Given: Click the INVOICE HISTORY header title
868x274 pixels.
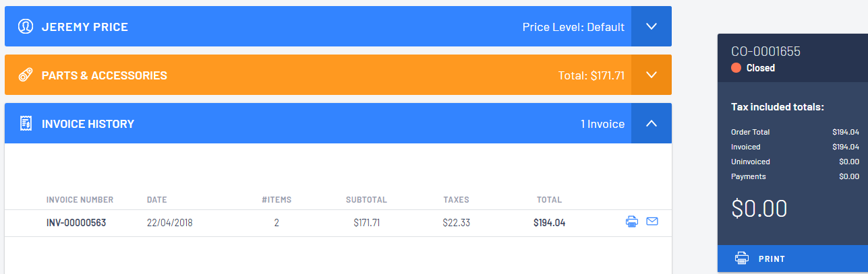Looking at the screenshot, I should pyautogui.click(x=88, y=124).
